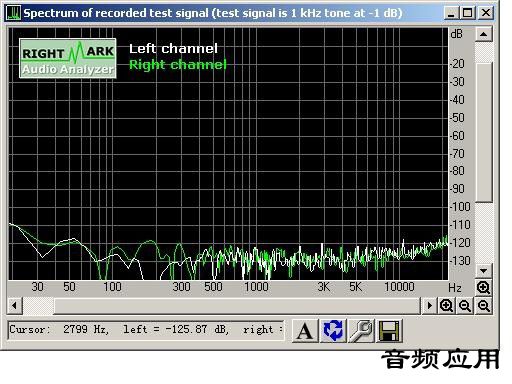Click the blue swap channels refresh icon
Image resolution: width=512 pixels, height=384 pixels.
pos(333,331)
